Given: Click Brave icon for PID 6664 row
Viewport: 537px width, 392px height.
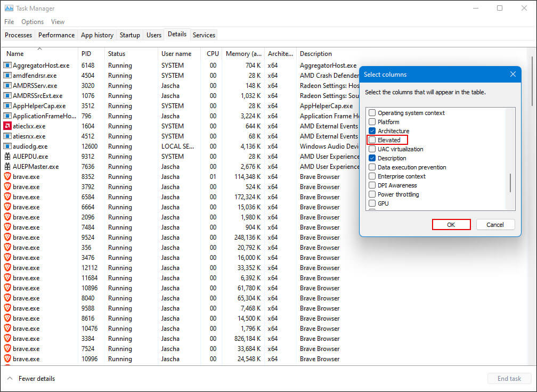Looking at the screenshot, I should 7,207.
